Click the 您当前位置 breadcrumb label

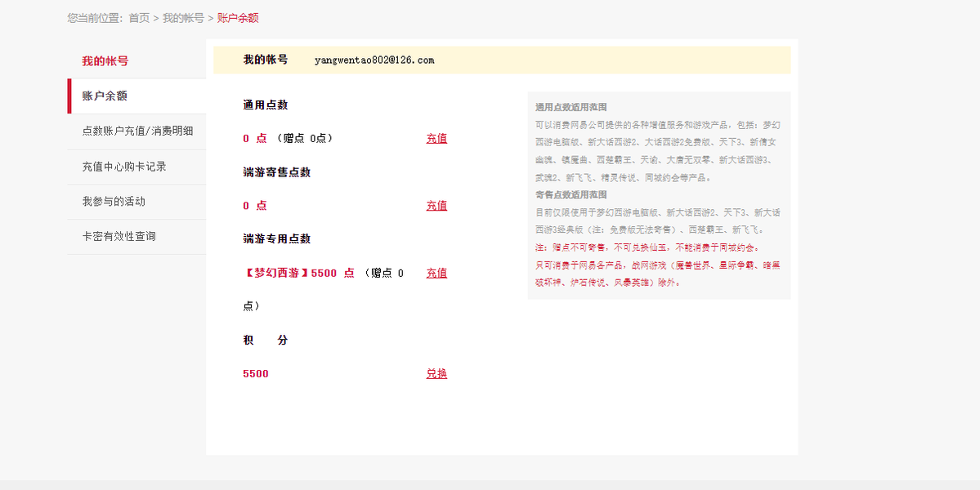95,18
